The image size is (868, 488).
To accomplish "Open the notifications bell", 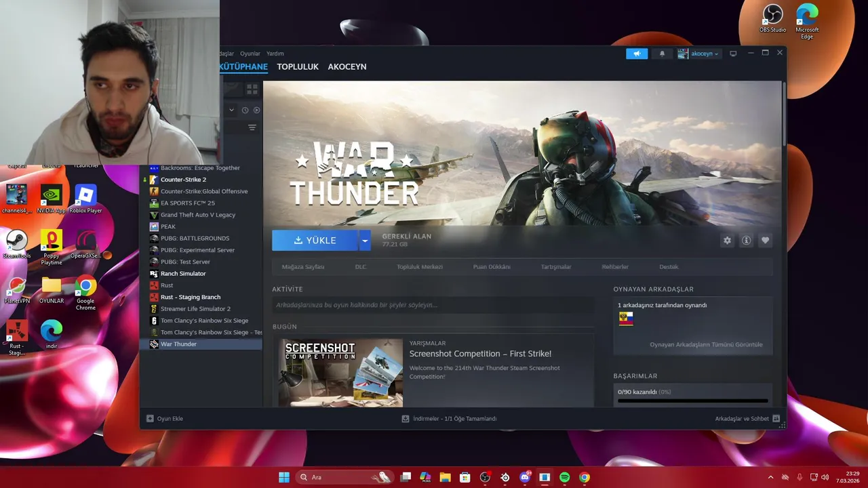I will click(662, 54).
